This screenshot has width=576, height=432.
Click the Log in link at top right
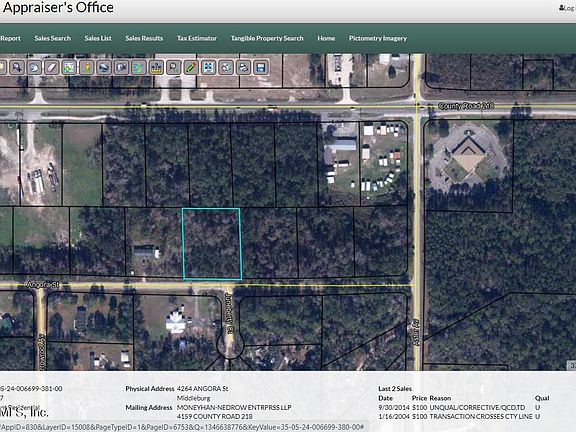pos(567,8)
